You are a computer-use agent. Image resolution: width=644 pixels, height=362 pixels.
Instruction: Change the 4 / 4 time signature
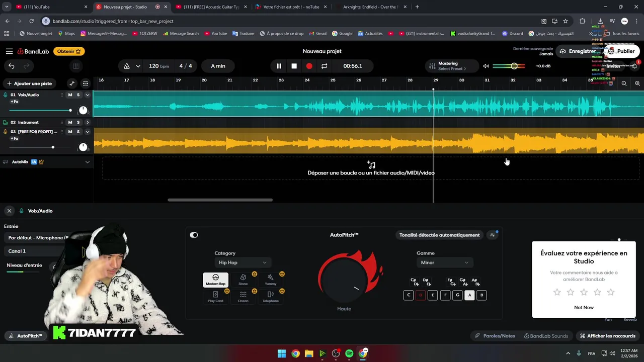coord(186,66)
